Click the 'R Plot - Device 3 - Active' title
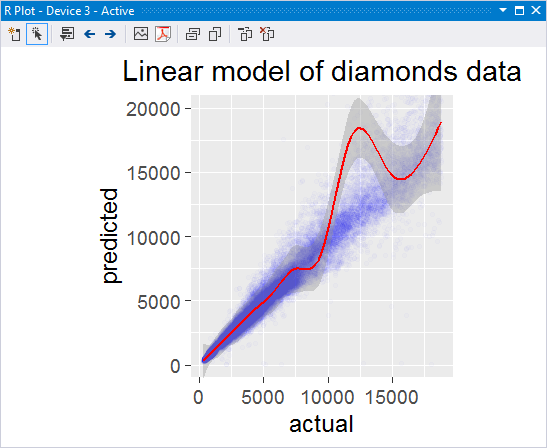Viewport: 547px width, 448px height. tap(69, 11)
